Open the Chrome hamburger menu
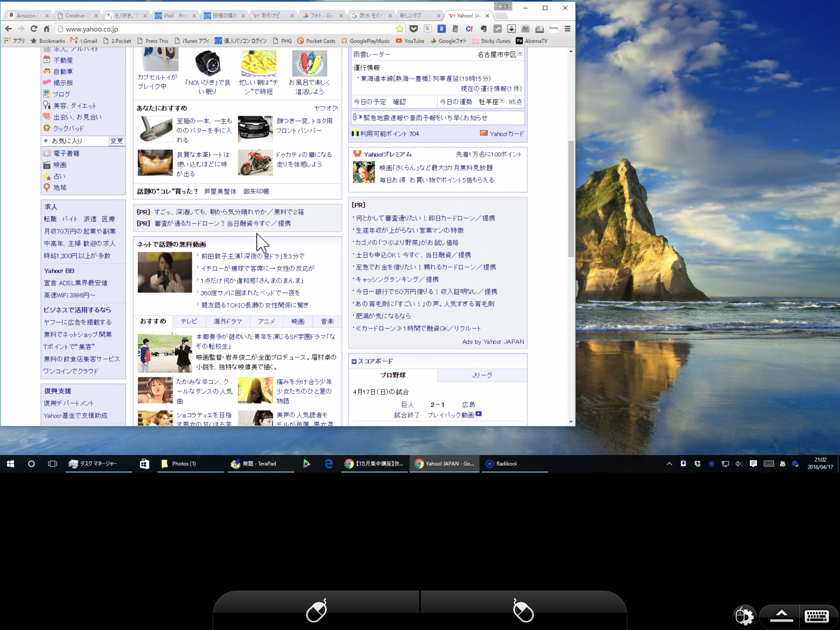The image size is (840, 630). click(x=568, y=29)
